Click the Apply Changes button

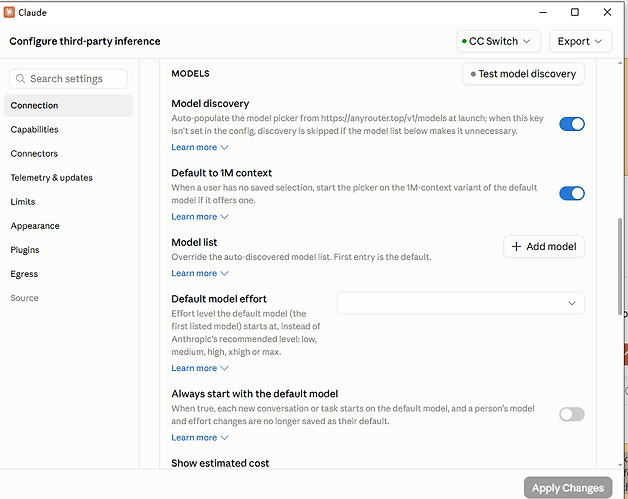(568, 488)
